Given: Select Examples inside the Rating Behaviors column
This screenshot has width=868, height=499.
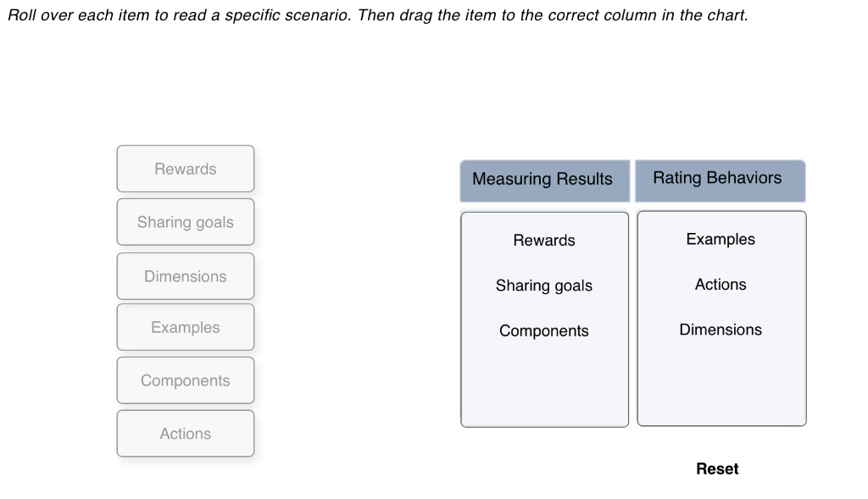Looking at the screenshot, I should (x=720, y=240).
